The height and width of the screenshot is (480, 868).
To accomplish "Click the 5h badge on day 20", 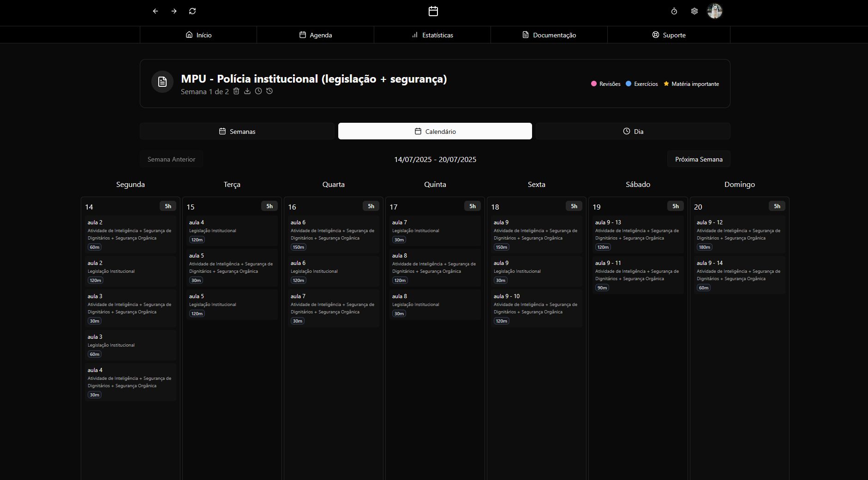I will click(777, 206).
